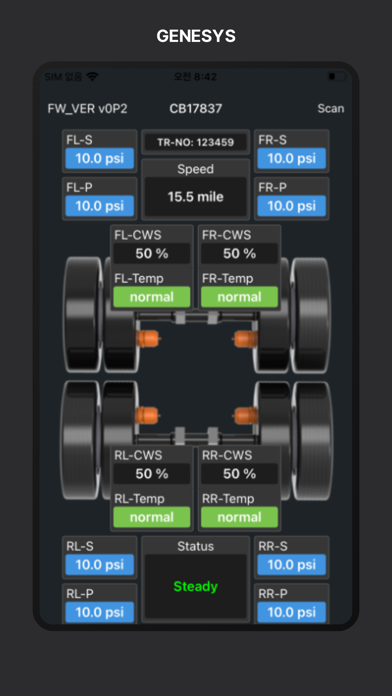Click the Steady status readout
The image size is (392, 696).
click(196, 586)
